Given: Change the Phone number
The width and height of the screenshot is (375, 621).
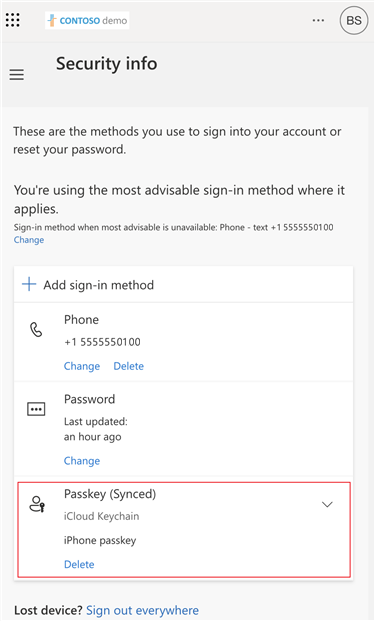Looking at the screenshot, I should click(x=82, y=366).
